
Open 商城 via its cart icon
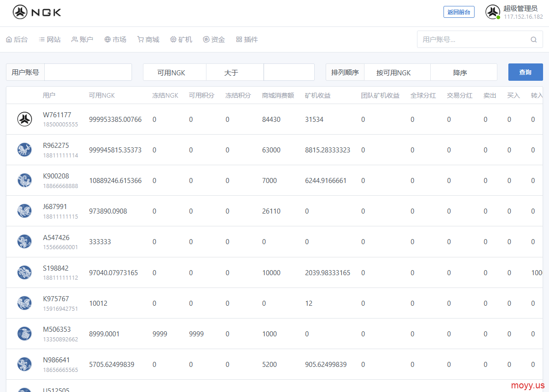(x=141, y=40)
